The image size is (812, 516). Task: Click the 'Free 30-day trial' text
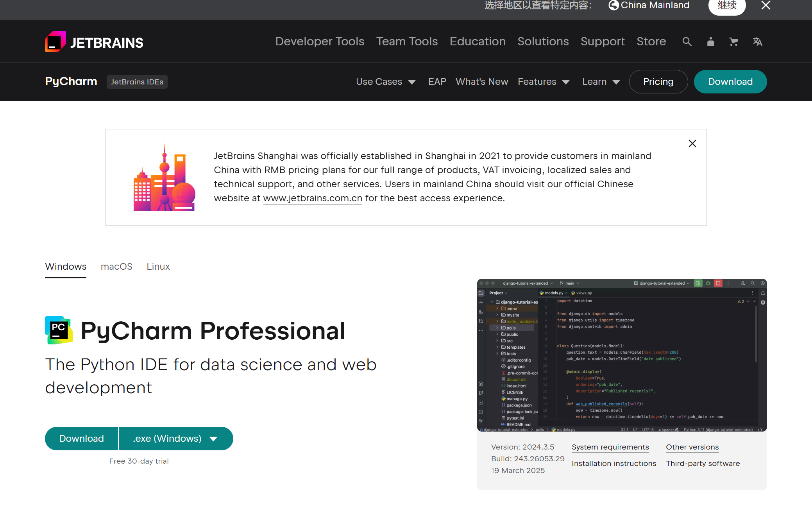[x=139, y=461]
